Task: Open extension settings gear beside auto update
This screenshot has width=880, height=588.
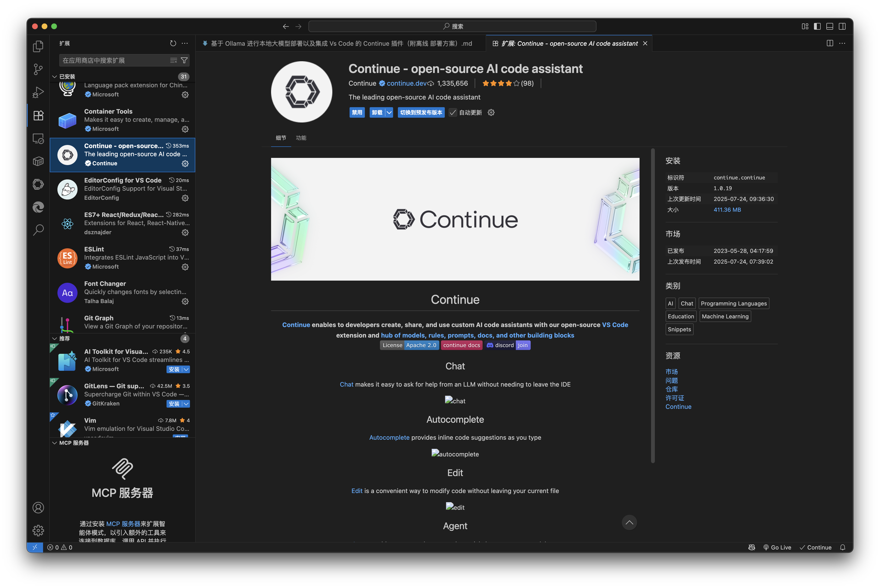Action: click(491, 112)
